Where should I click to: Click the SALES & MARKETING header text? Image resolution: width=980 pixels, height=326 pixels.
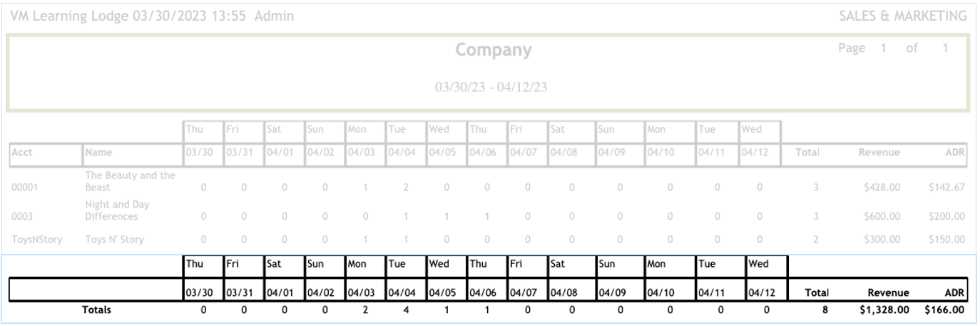(902, 16)
